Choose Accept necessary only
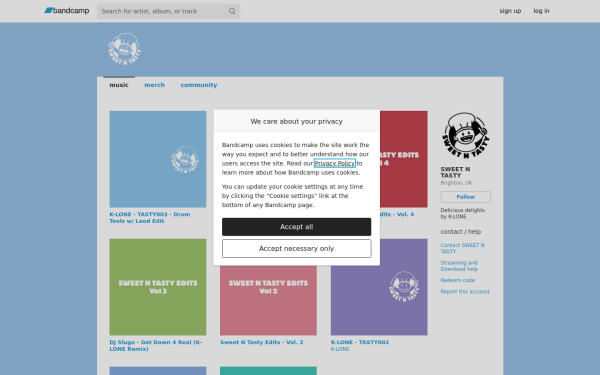Image resolution: width=600 pixels, height=375 pixels. (296, 248)
